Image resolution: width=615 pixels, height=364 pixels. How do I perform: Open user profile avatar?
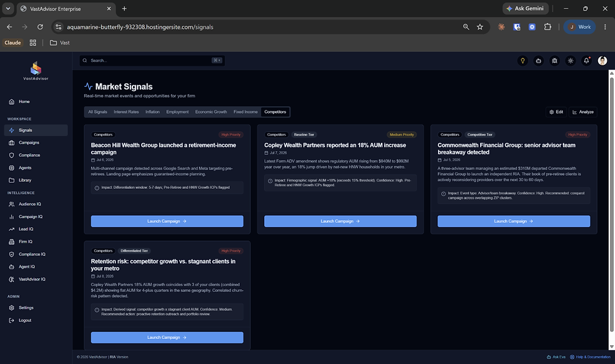(x=602, y=60)
